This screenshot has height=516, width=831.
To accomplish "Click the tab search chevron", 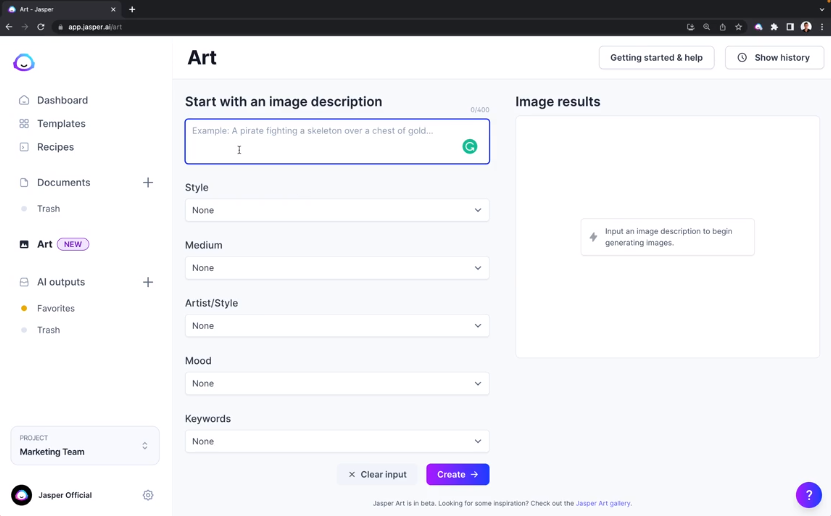I will [x=822, y=10].
